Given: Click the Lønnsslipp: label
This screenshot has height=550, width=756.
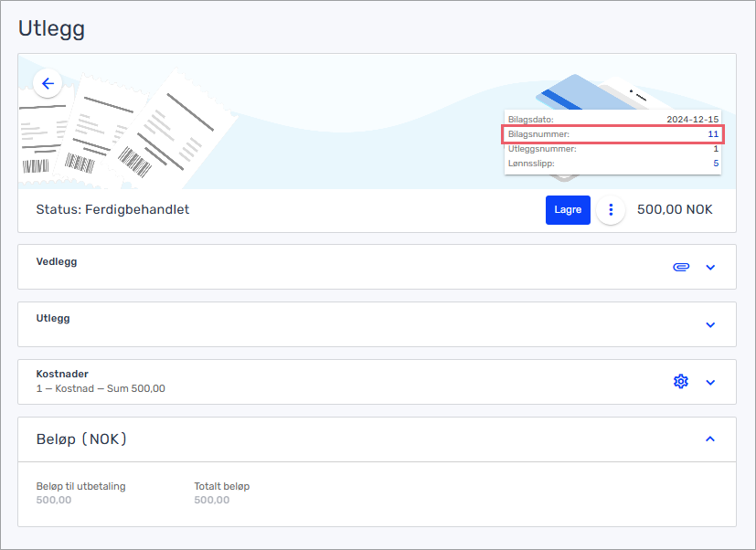Looking at the screenshot, I should (x=531, y=164).
